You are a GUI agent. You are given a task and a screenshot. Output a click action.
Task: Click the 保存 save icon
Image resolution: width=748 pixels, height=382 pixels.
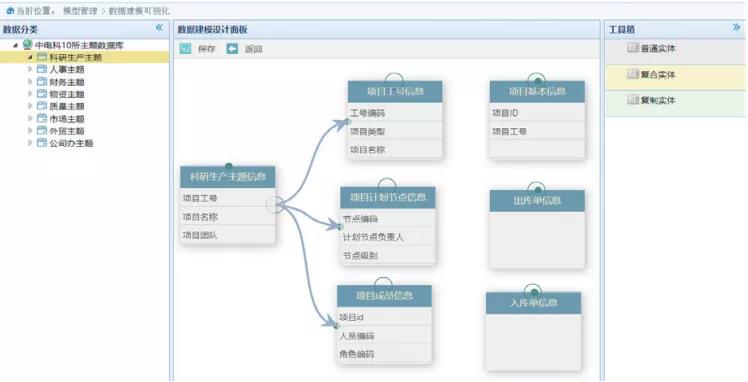(x=186, y=49)
